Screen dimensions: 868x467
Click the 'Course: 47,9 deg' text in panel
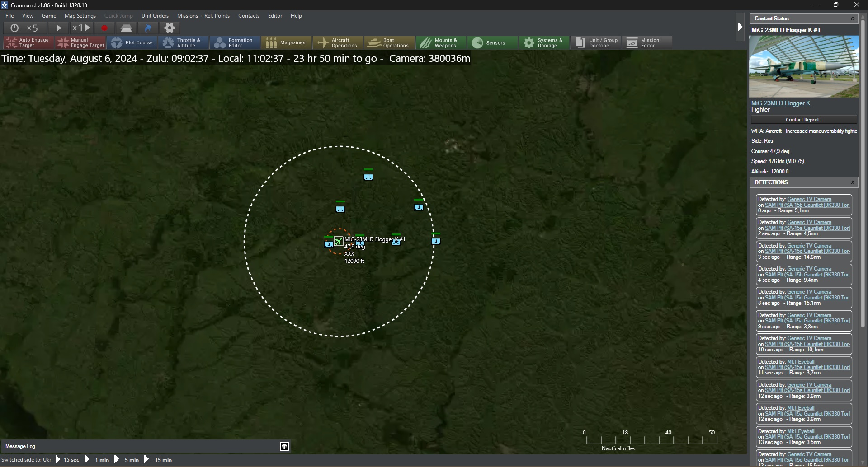click(x=770, y=151)
